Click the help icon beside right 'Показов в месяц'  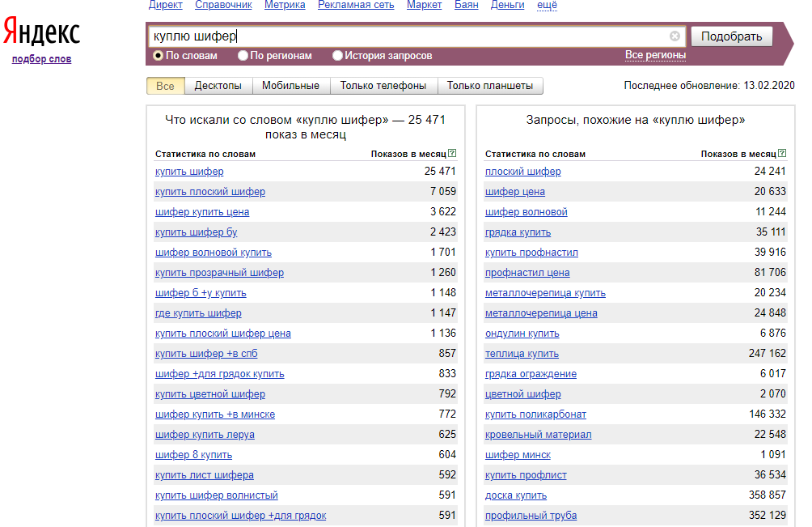click(x=782, y=153)
